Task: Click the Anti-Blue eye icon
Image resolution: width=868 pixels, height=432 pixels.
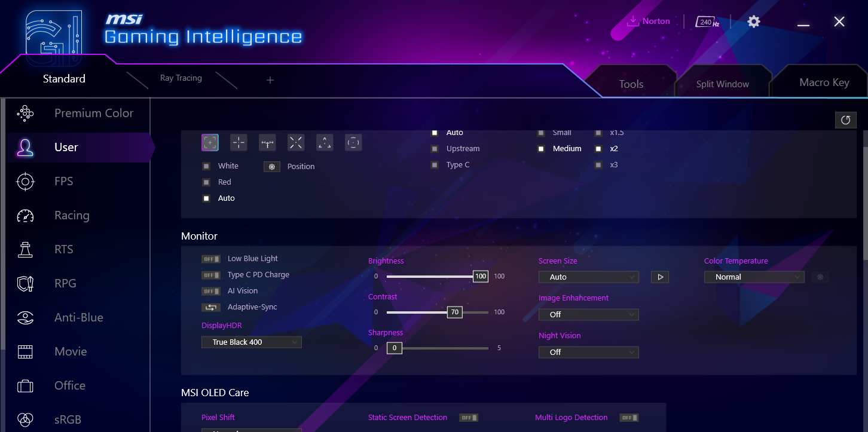Action: [x=25, y=317]
